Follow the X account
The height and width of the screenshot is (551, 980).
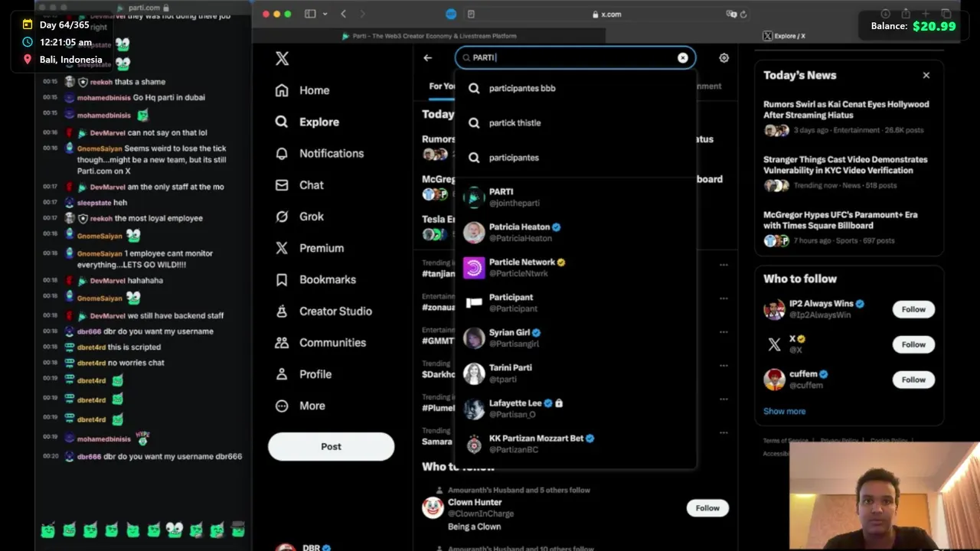point(913,344)
